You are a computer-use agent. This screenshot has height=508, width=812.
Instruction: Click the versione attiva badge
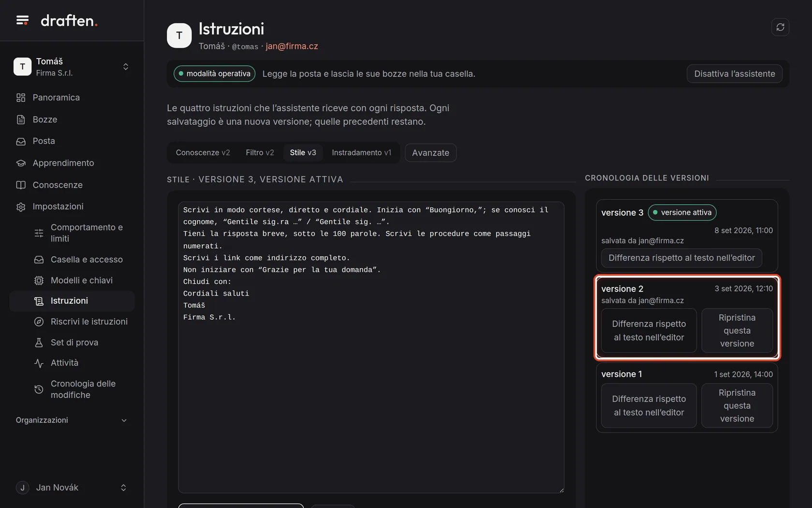682,212
